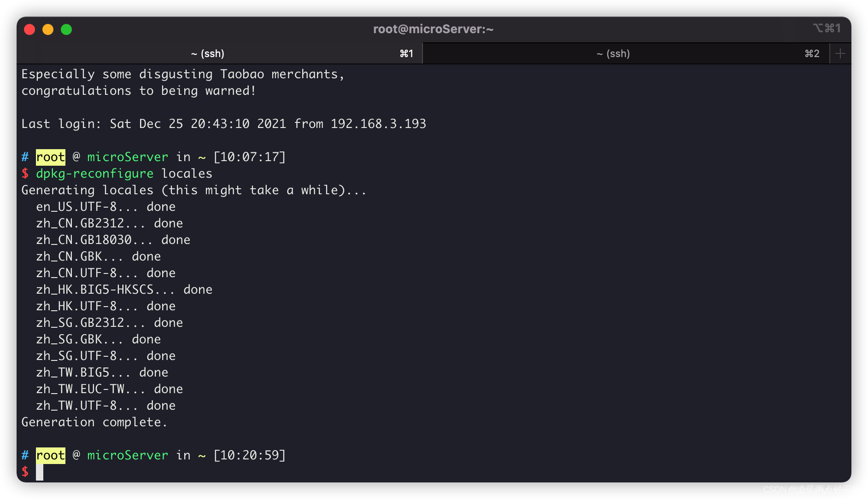Viewport: 868px width, 499px height.
Task: Click the zh_SG.GB2312 locale line
Action: 110,323
